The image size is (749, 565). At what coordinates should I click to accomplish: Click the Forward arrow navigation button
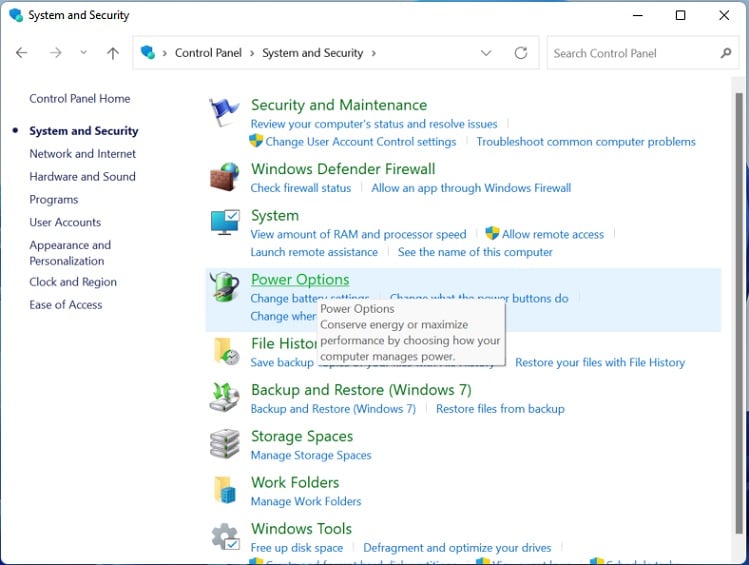pos(55,53)
